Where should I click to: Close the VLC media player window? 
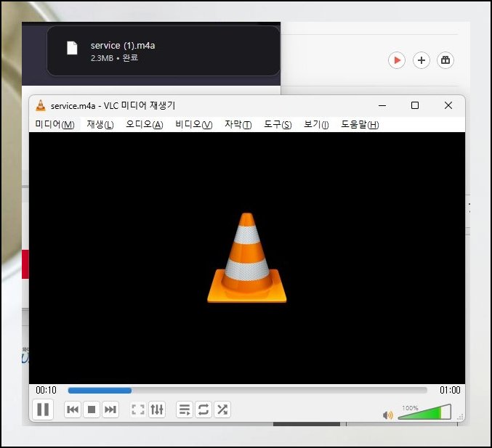coord(448,105)
